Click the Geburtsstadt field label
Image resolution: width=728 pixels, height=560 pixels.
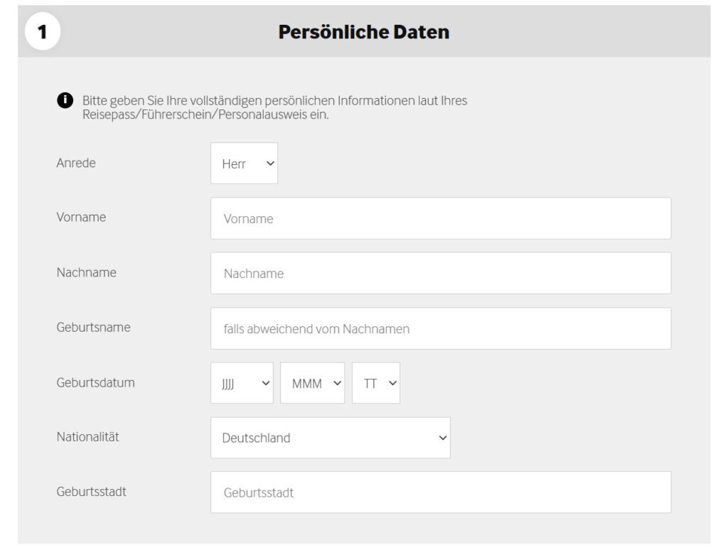(x=91, y=491)
